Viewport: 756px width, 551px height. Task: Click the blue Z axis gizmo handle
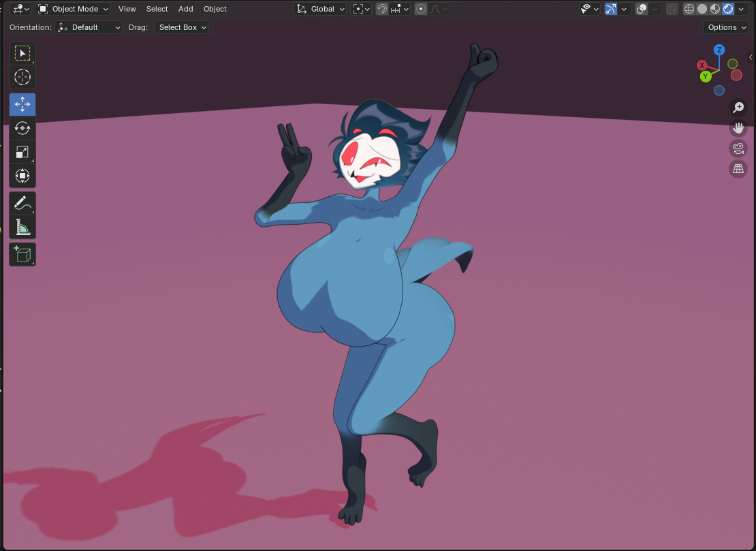tap(719, 50)
